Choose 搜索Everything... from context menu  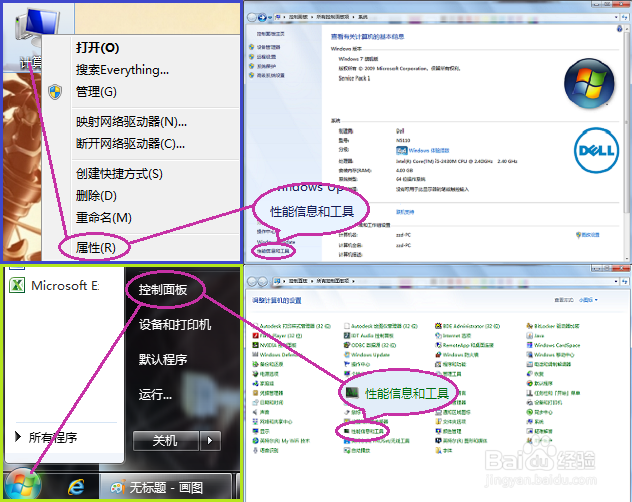(122, 70)
